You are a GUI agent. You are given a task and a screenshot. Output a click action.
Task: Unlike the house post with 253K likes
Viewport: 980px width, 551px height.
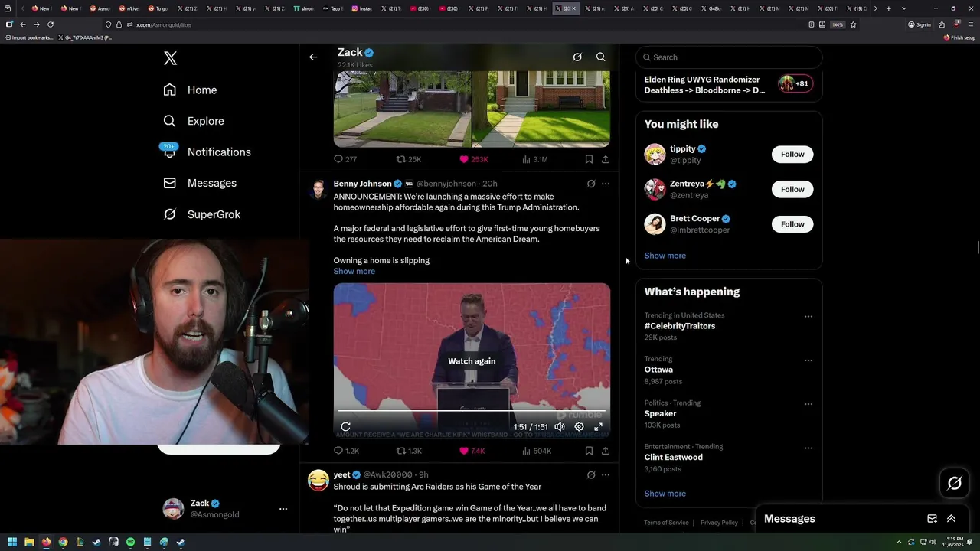pyautogui.click(x=473, y=159)
